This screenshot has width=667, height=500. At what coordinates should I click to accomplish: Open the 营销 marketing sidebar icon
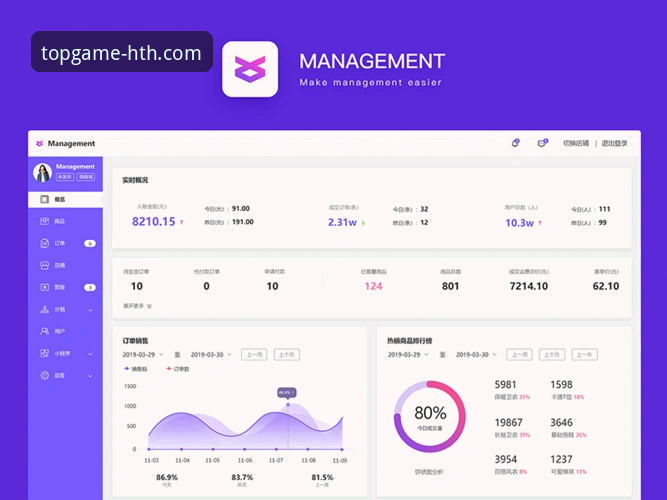[45, 287]
